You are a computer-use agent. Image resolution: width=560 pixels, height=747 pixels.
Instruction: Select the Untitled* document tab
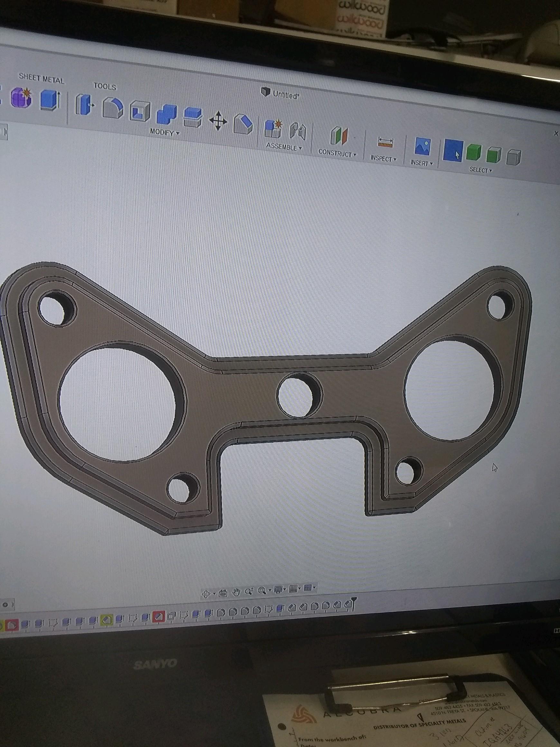tap(280, 93)
